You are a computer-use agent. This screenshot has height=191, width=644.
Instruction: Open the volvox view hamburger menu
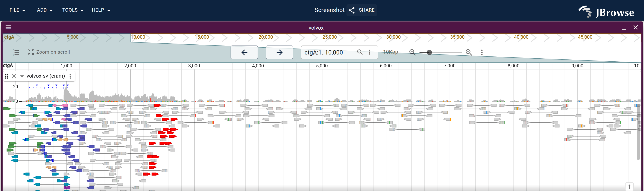click(x=9, y=27)
